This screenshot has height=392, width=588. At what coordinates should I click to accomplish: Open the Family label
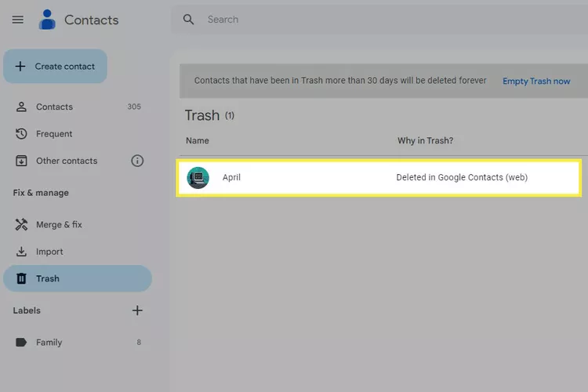click(49, 343)
